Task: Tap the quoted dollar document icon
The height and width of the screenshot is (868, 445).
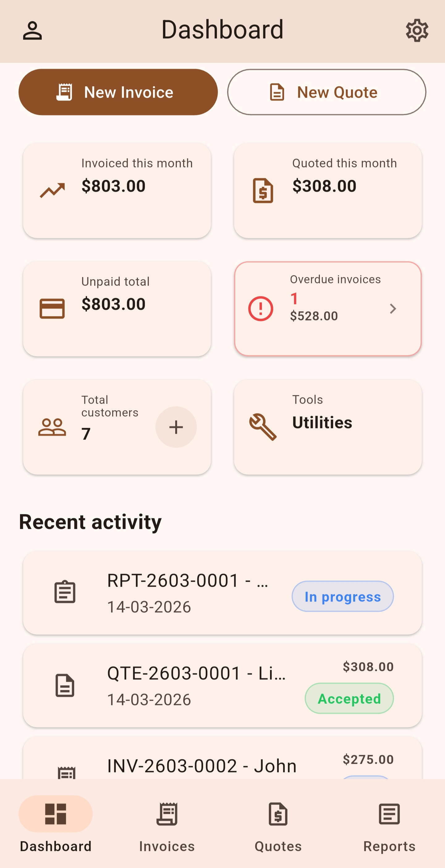Action: (263, 190)
